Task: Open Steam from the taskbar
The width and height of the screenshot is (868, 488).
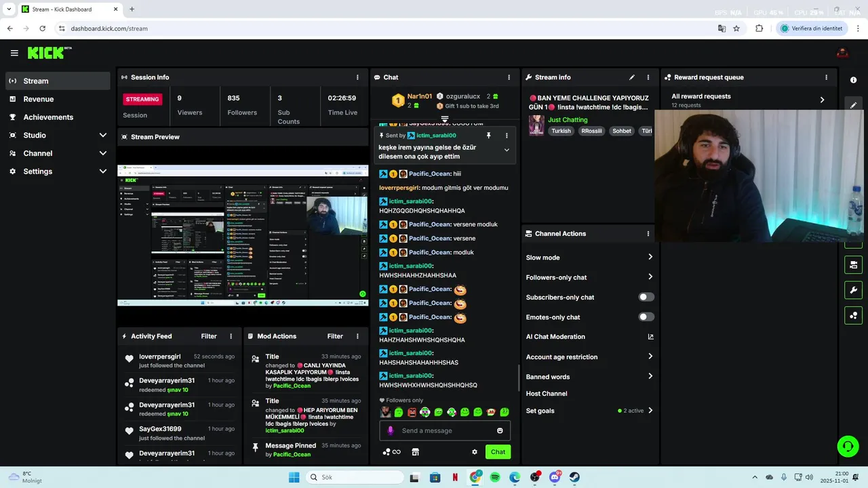Action: (x=574, y=477)
